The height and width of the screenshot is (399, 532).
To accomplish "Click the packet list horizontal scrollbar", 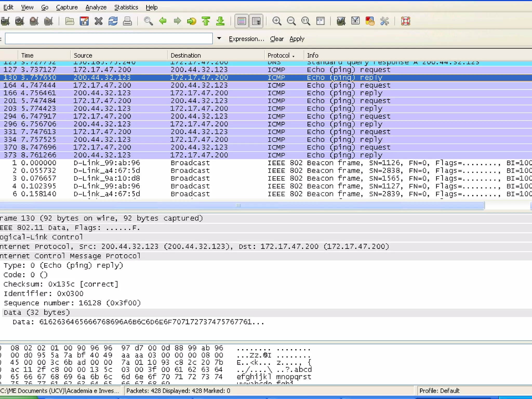I will 238,205.
